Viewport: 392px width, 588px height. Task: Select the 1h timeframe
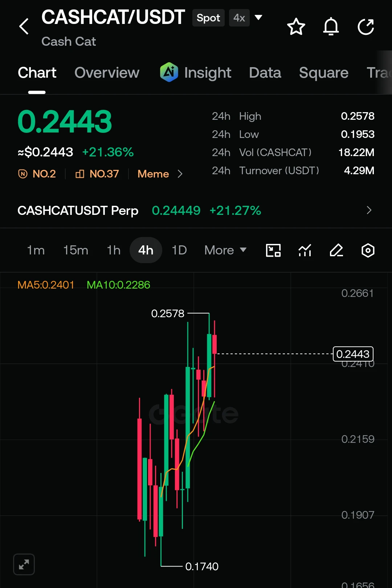pyautogui.click(x=114, y=250)
